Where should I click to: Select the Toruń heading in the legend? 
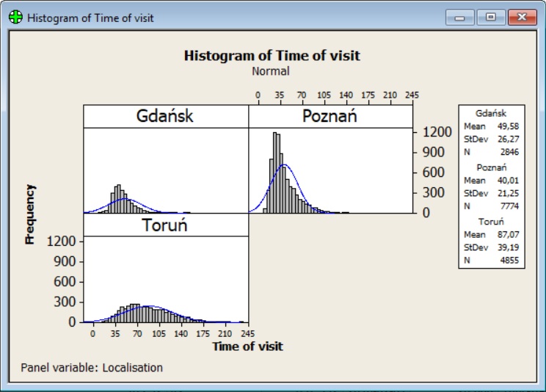pyautogui.click(x=491, y=221)
